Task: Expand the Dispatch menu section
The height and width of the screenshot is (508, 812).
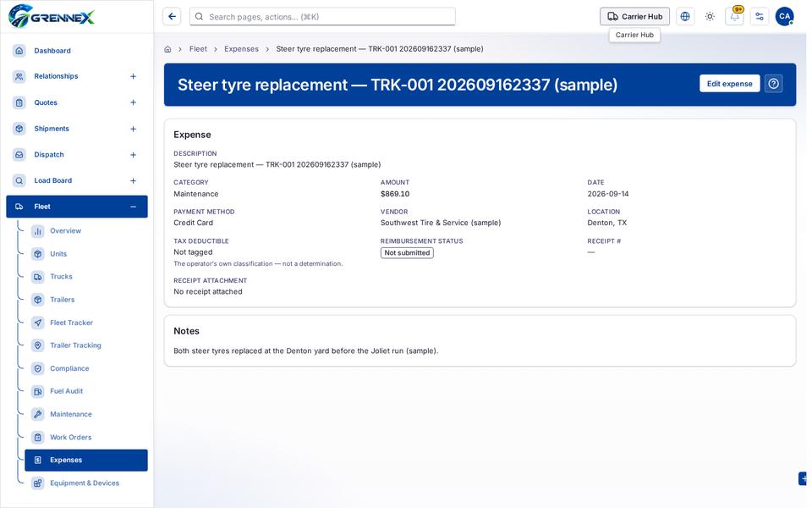Action: pos(133,154)
